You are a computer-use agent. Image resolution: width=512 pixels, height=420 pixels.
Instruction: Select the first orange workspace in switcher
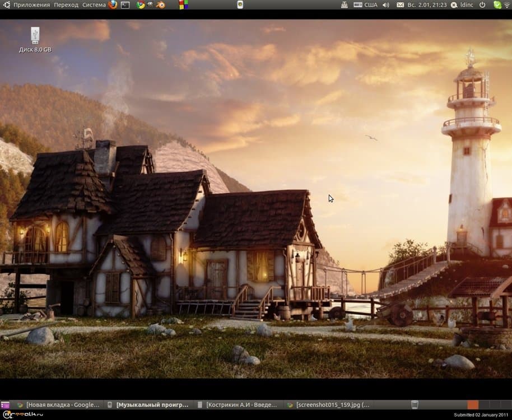473,405
